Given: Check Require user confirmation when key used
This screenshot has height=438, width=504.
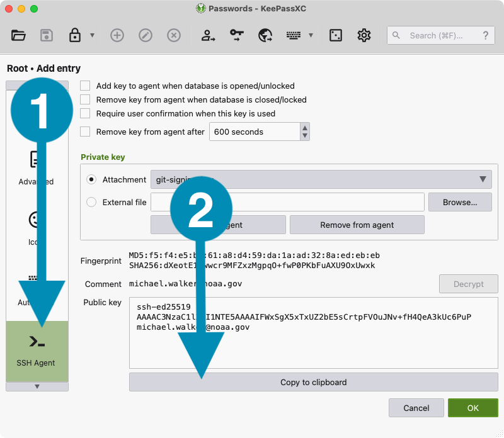Looking at the screenshot, I should [85, 113].
